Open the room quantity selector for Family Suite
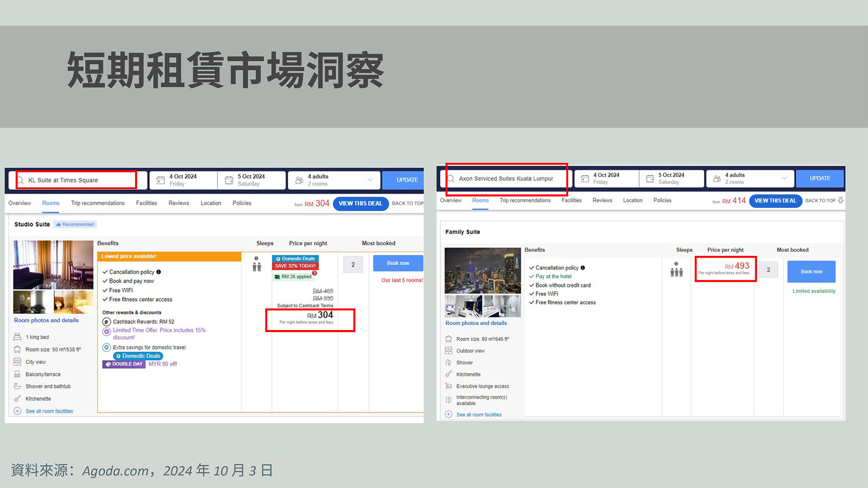Image resolution: width=868 pixels, height=488 pixels. [x=769, y=270]
